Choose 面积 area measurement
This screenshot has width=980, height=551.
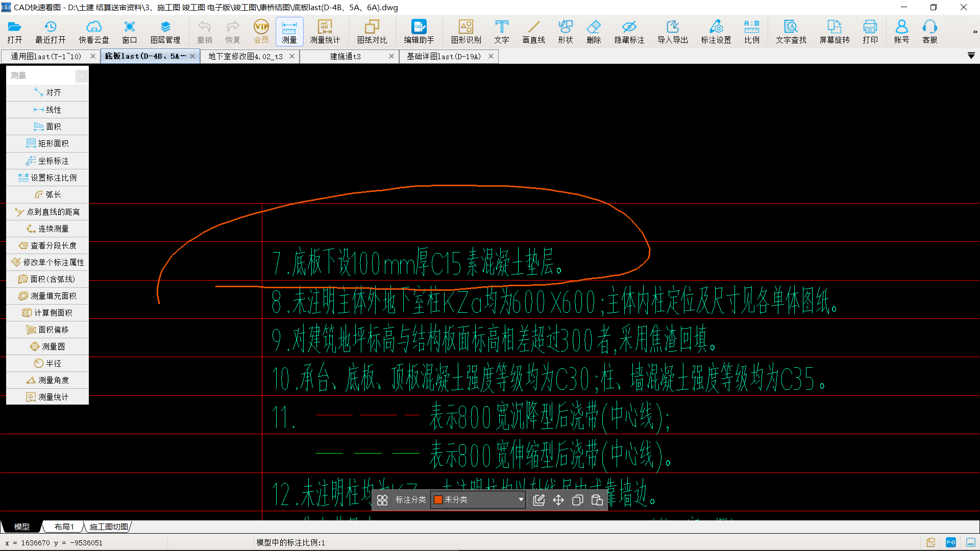pyautogui.click(x=47, y=127)
